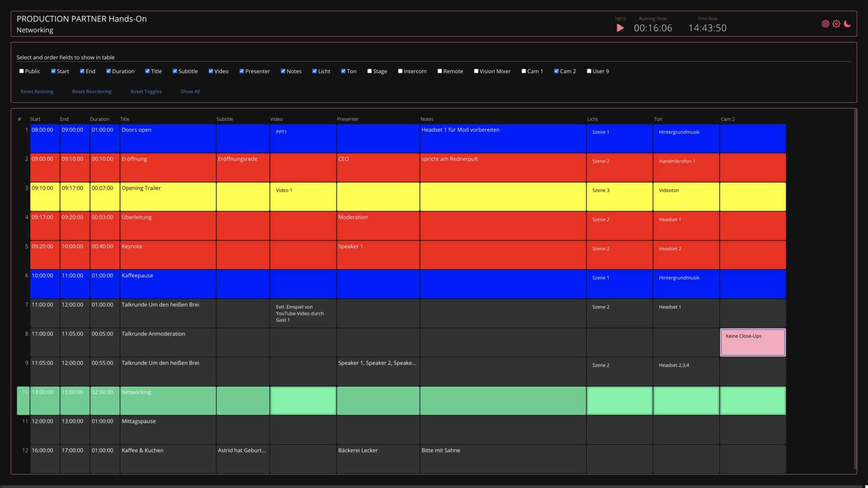Click the Reset Reordering link
This screenshot has width=868, height=488.
click(92, 91)
